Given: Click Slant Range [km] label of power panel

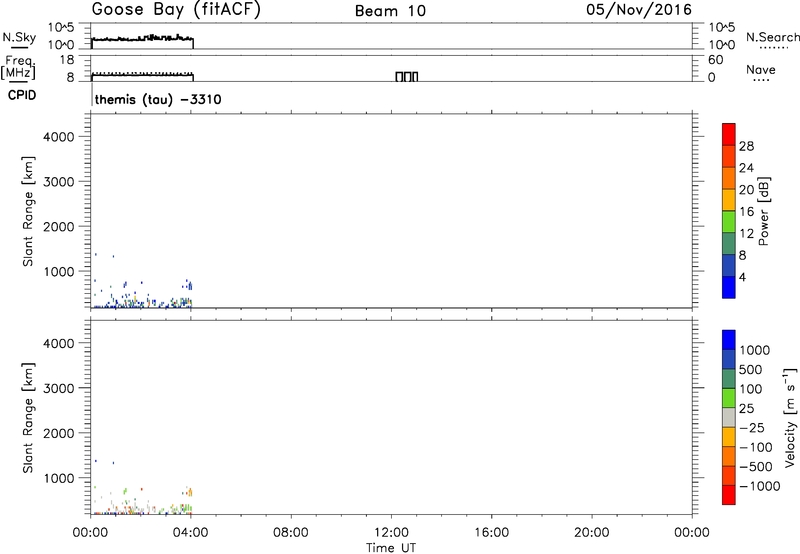Looking at the screenshot, I should (28, 211).
